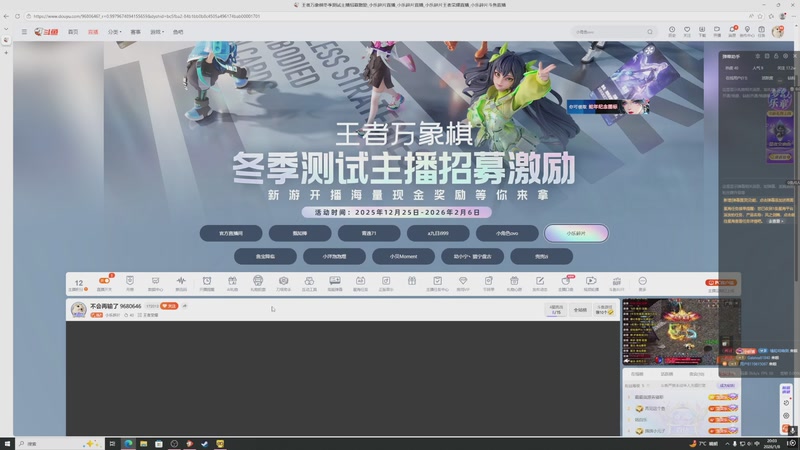
Task: Open a new tab with plus icon
Action: pyautogui.click(x=6, y=53)
